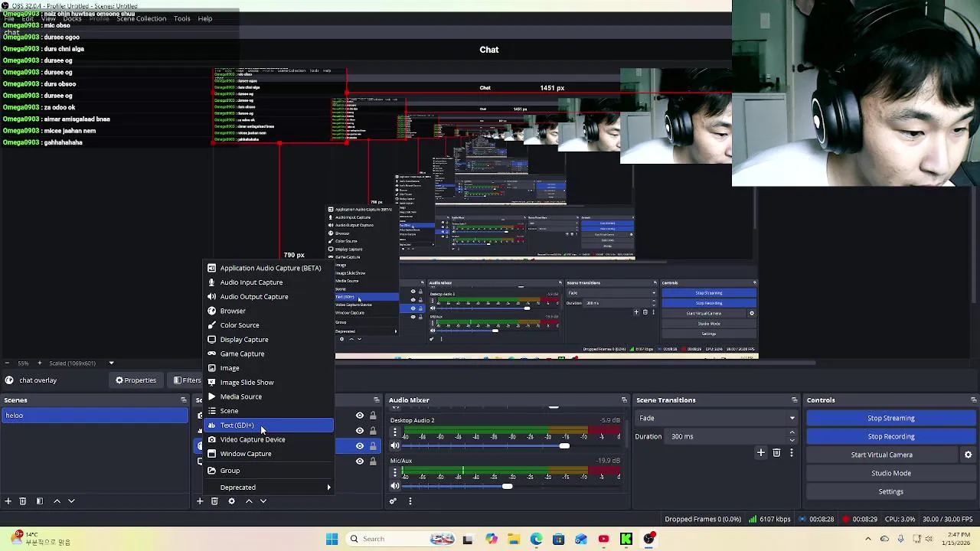The width and height of the screenshot is (980, 551).
Task: Mute Mic/Aux speaker icon
Action: [x=395, y=486]
